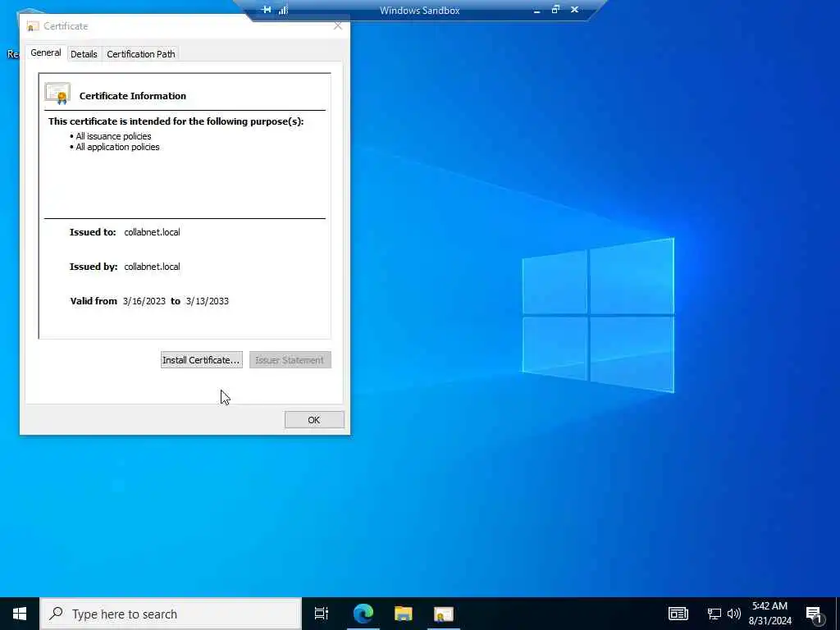This screenshot has height=630, width=840.
Task: Switch to the Details tab
Action: click(84, 54)
